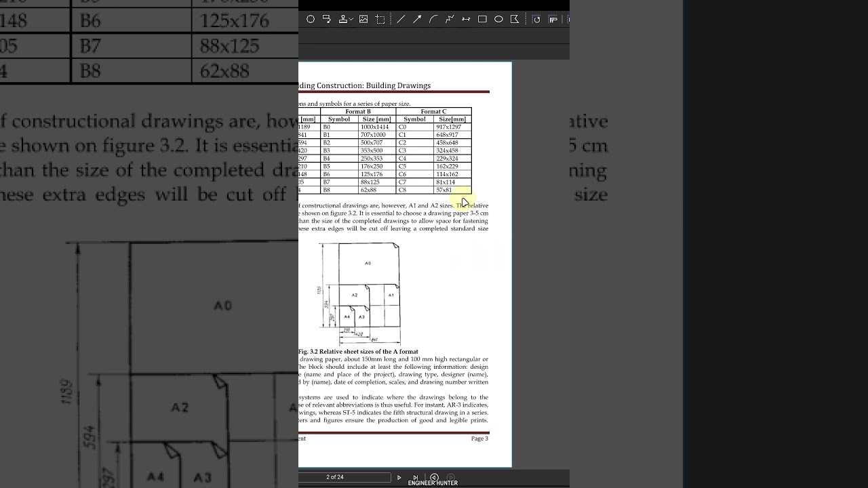The height and width of the screenshot is (488, 868).
Task: Jump to the last page
Action: pos(416,478)
